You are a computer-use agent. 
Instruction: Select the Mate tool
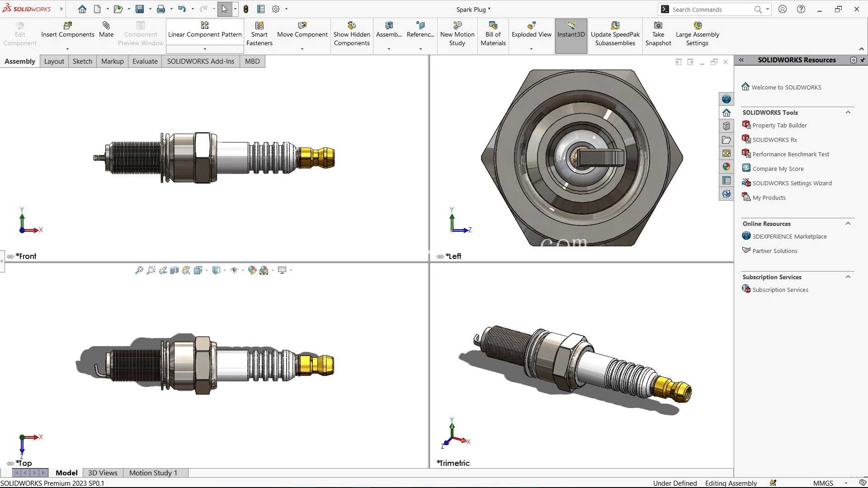point(106,30)
